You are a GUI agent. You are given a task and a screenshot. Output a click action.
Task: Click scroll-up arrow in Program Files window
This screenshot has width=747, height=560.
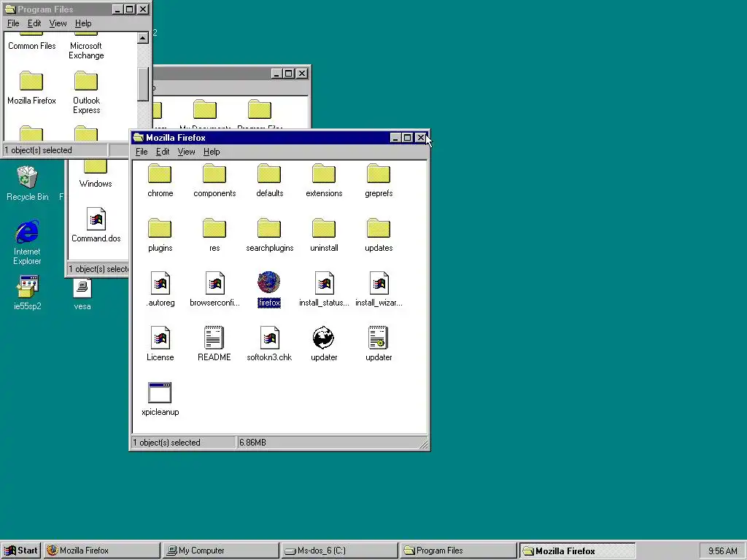[x=143, y=38]
